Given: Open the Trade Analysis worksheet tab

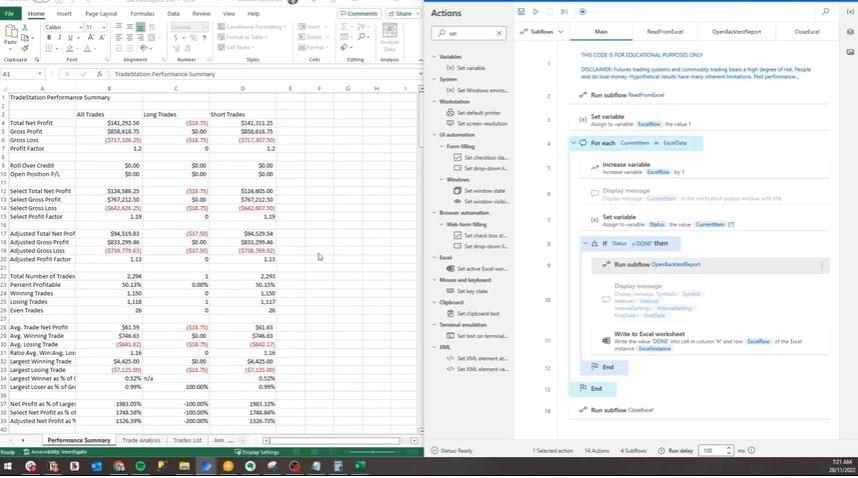Looking at the screenshot, I should (141, 440).
